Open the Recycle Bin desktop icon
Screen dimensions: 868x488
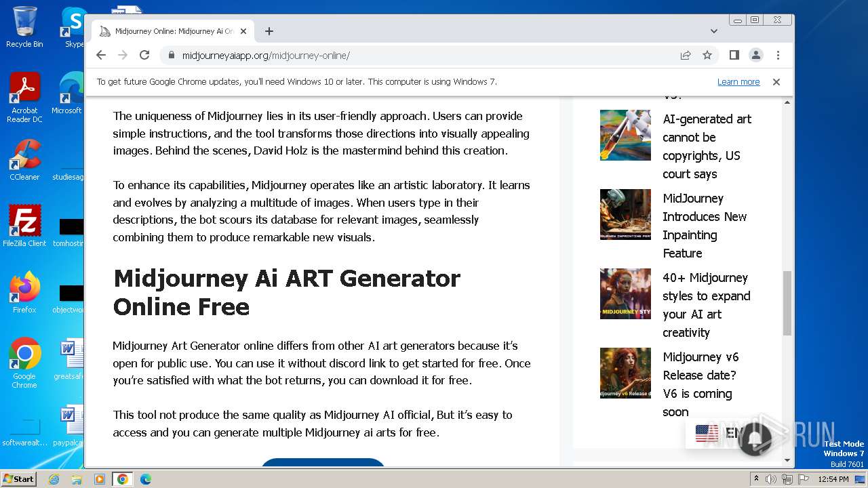(x=24, y=27)
